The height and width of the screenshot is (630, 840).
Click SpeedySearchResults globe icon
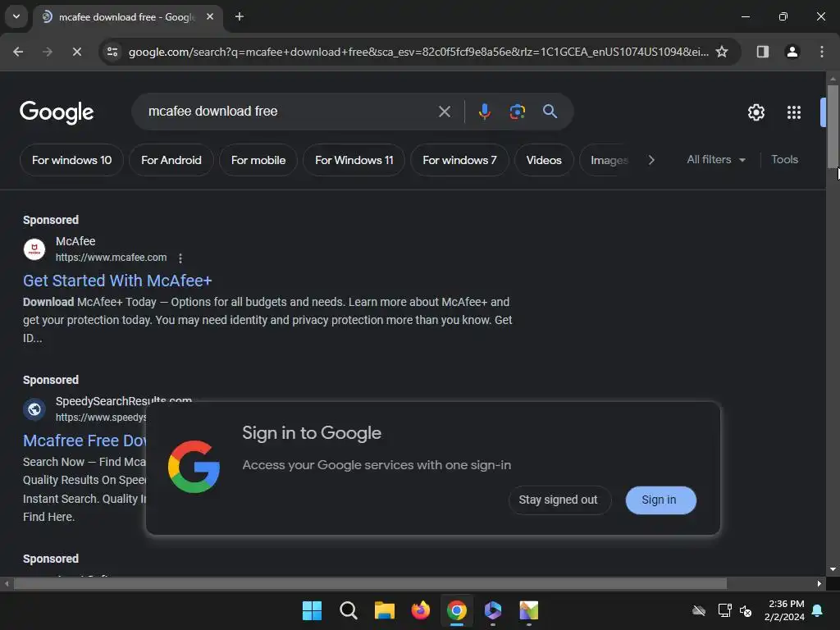pos(34,409)
